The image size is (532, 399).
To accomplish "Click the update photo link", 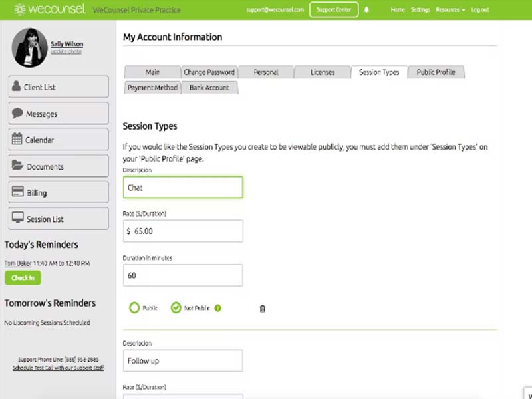I will pyautogui.click(x=66, y=51).
